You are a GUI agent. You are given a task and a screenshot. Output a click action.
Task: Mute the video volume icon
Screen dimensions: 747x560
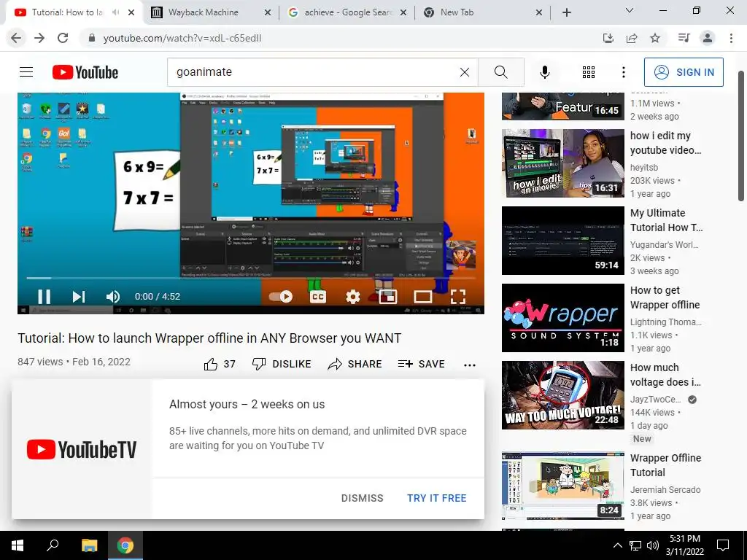112,297
